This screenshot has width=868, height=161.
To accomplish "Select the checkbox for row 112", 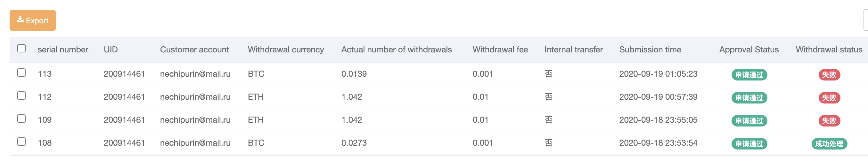I will [x=21, y=96].
